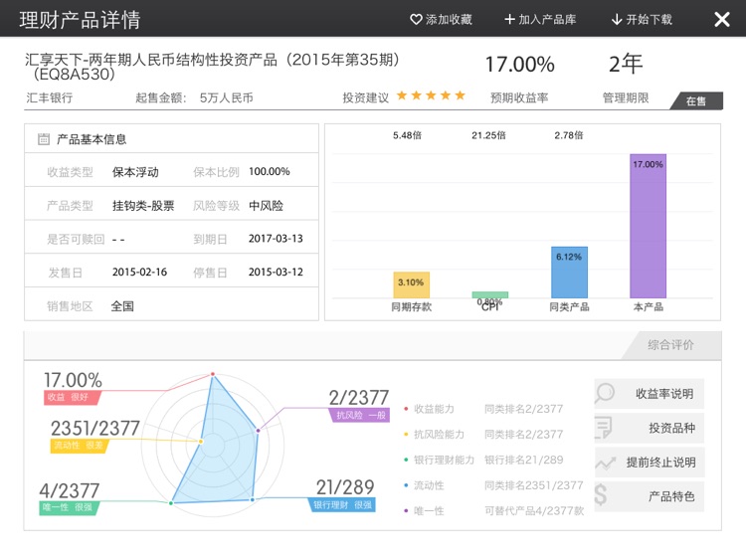Screen dimensions: 746x560
Task: Click the 5.48倍 multiple above the chart
Action: pyautogui.click(x=407, y=135)
